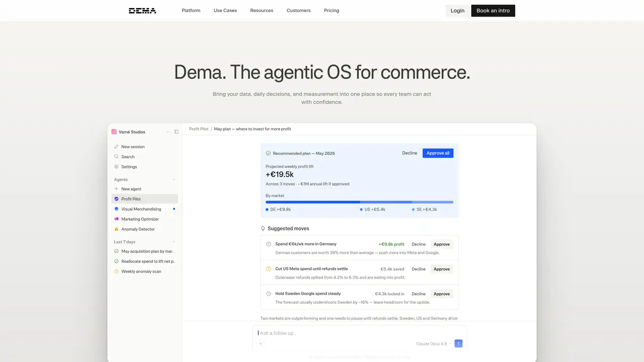Select the Visual Merchandising agent icon

[x=116, y=209]
